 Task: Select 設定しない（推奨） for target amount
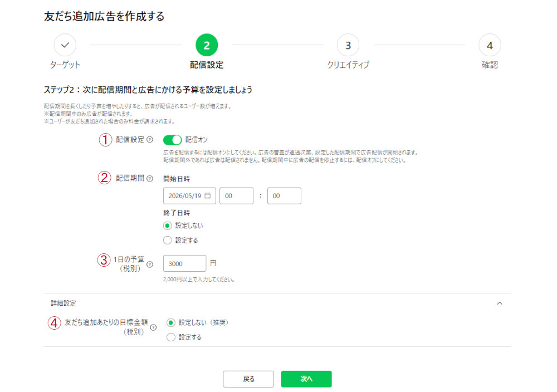(x=171, y=323)
